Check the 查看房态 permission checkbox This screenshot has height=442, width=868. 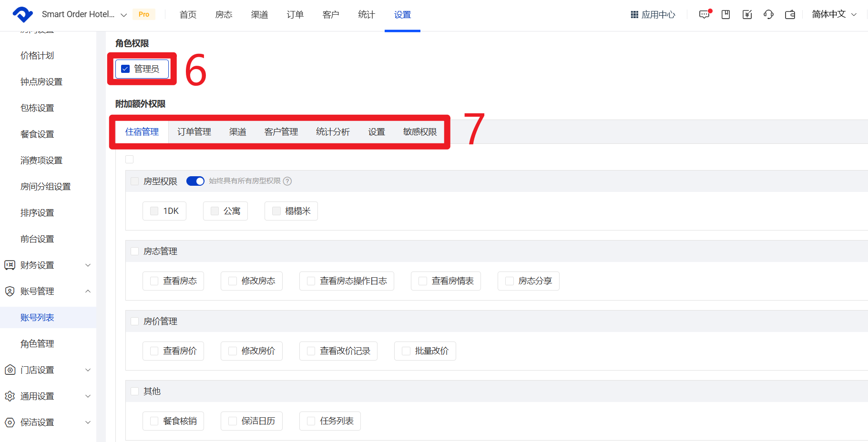(154, 281)
